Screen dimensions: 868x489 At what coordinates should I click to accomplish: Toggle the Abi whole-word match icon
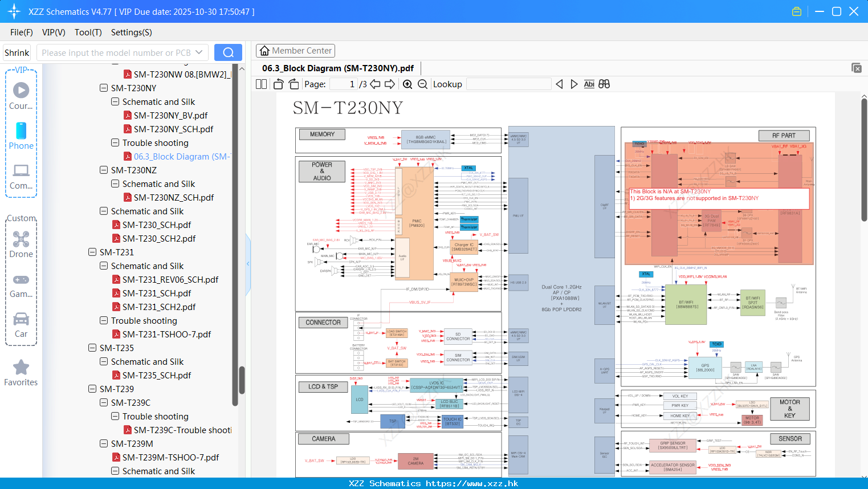click(x=589, y=84)
